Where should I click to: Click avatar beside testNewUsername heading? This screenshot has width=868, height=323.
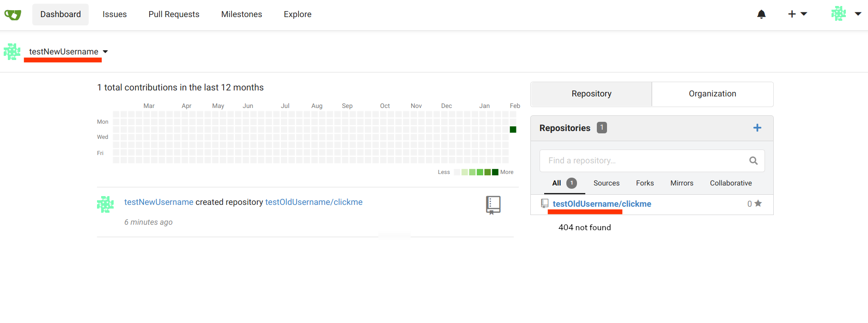click(x=12, y=52)
